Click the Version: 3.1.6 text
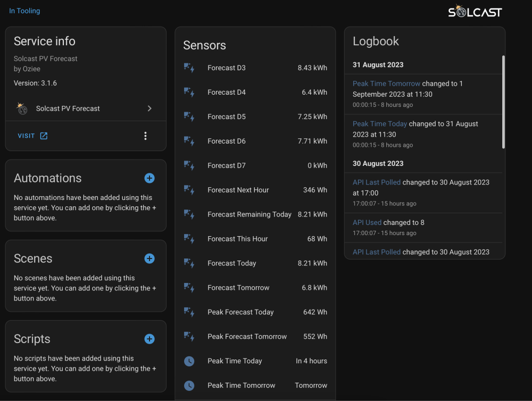 pos(35,83)
